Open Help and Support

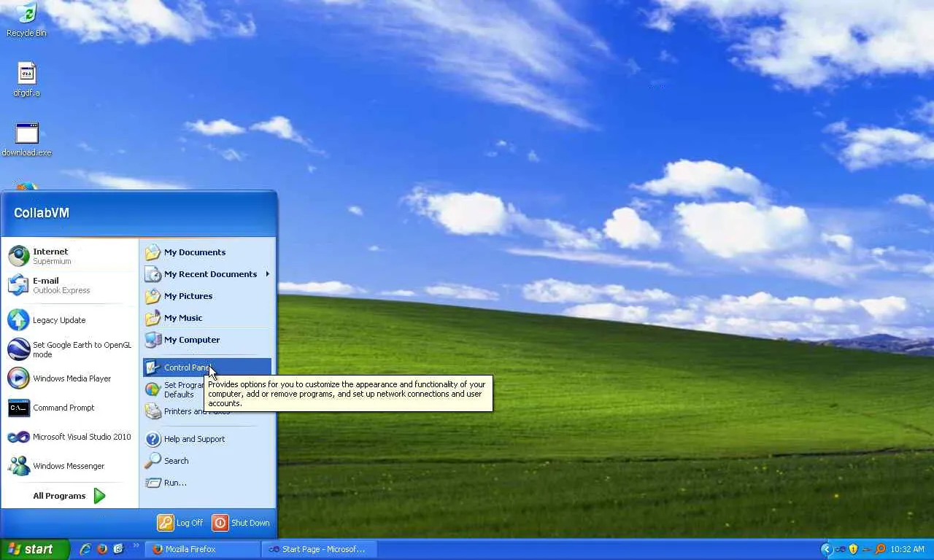[207, 439]
